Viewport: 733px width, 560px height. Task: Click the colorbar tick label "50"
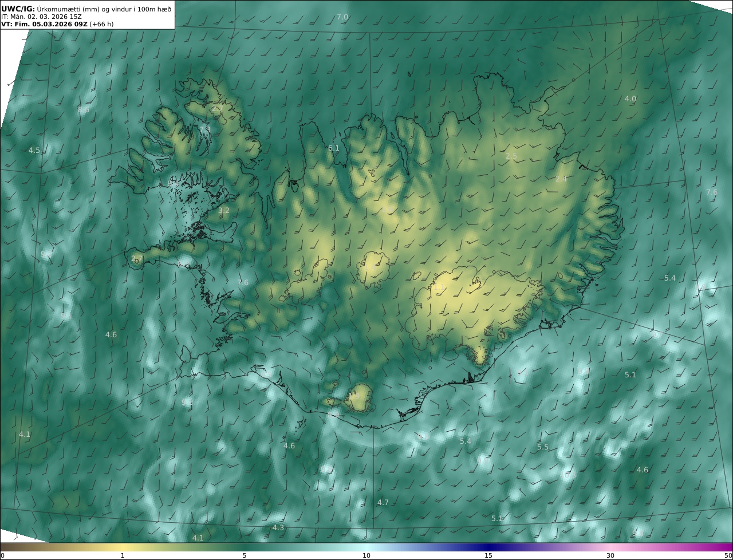pyautogui.click(x=728, y=555)
